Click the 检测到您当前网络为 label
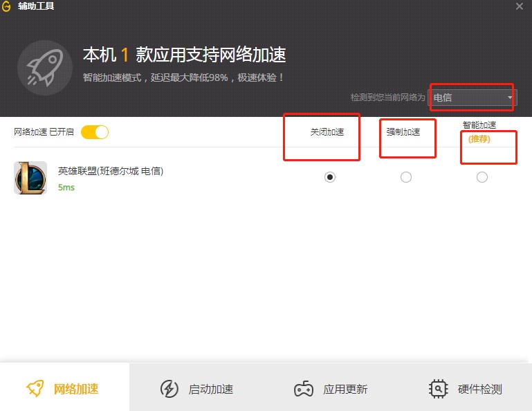Screen dimensions: 532x411 [x=387, y=98]
